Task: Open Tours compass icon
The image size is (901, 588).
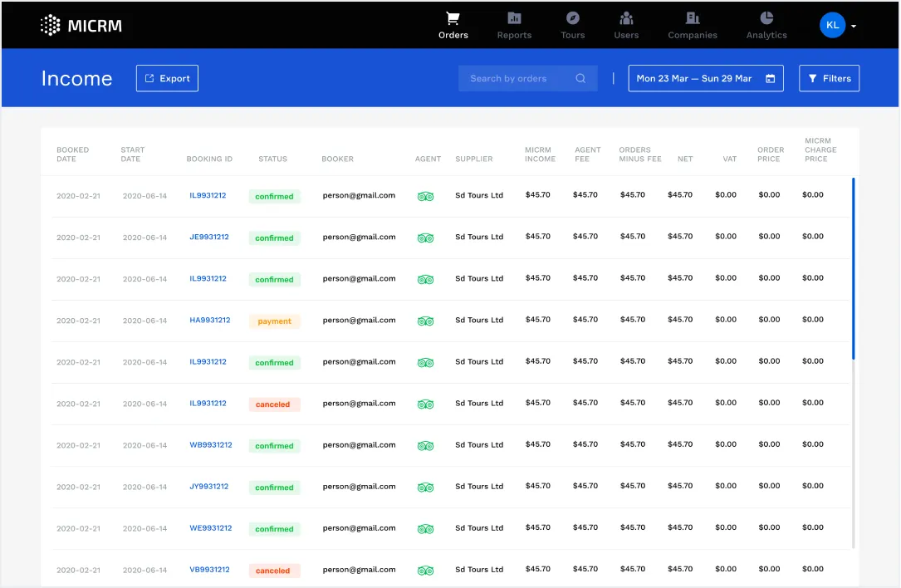Action: pos(572,18)
